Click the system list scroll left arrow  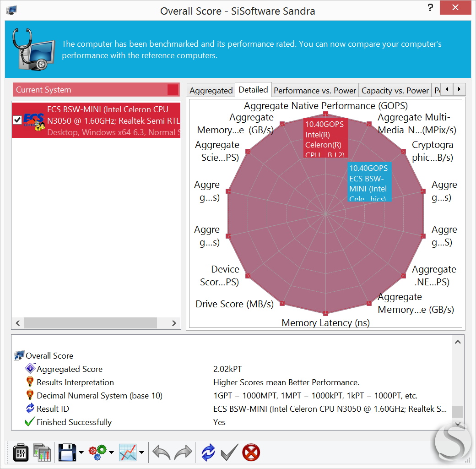pos(17,323)
